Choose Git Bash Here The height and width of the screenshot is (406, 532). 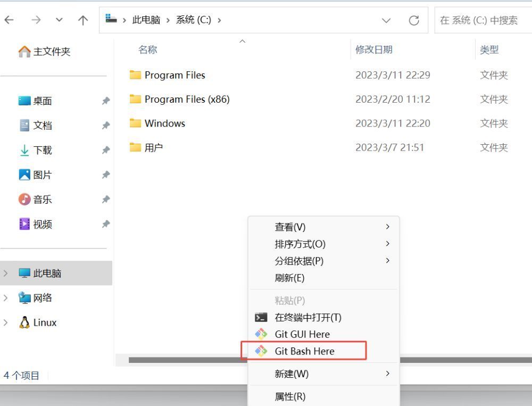323,351
